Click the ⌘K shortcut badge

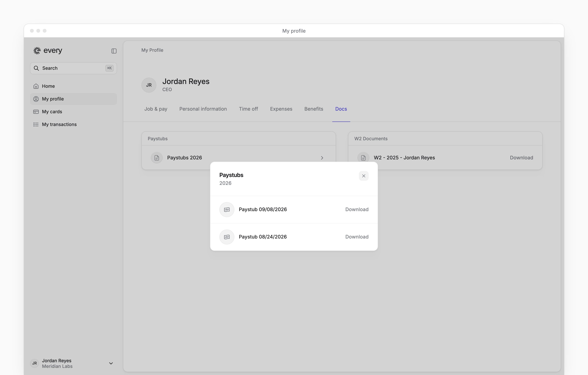click(109, 68)
